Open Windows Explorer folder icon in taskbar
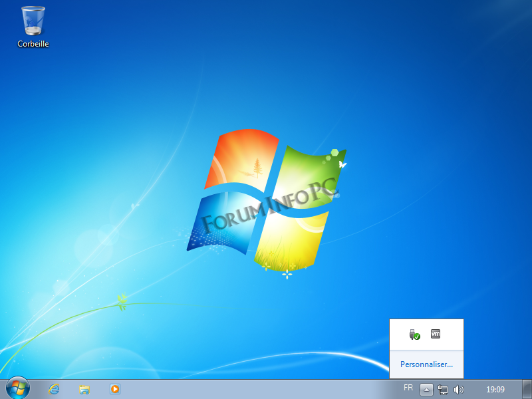 (x=84, y=389)
